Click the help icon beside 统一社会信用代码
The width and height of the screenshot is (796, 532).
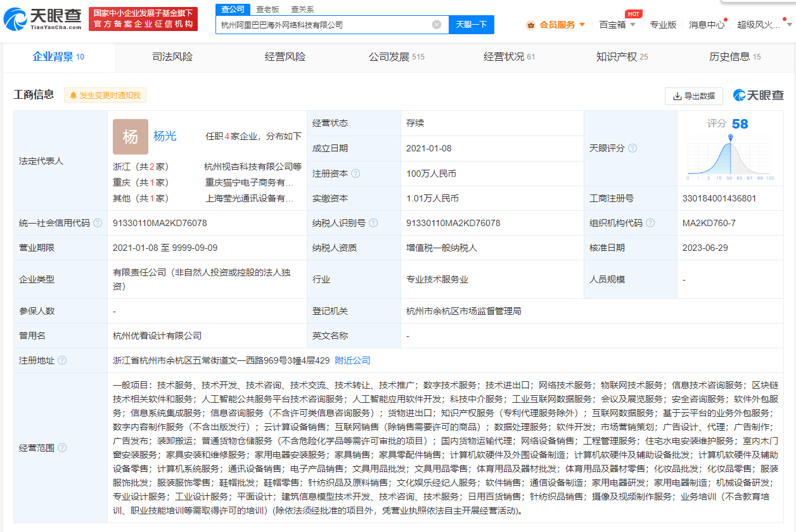98,223
